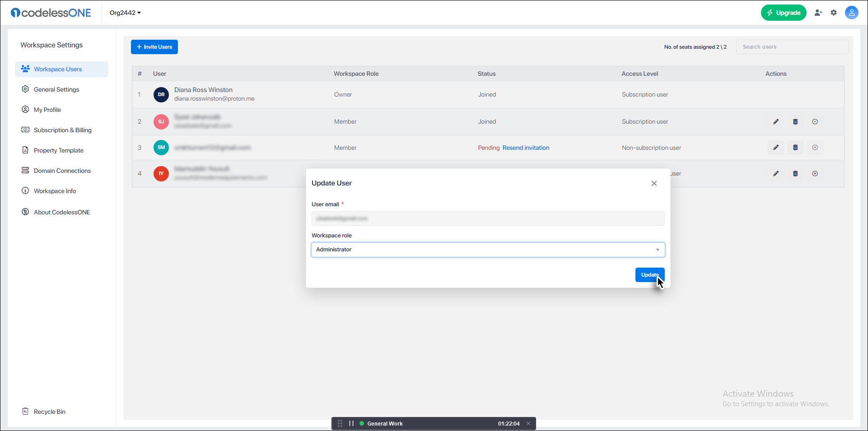Click the add-user icon near Upgrade

(818, 13)
